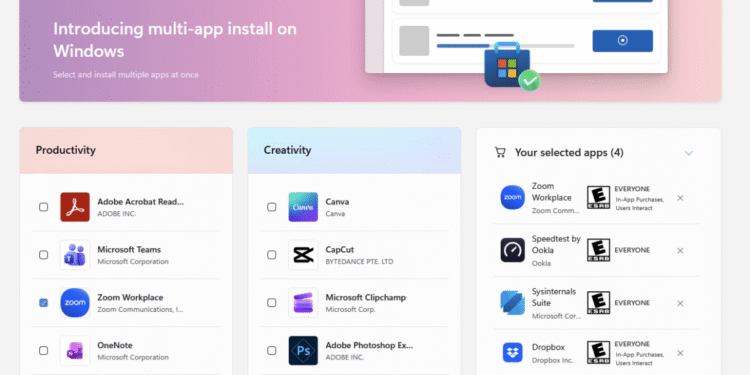Click the ESRB rating badge for Sysinternals Suite
The image size is (750, 375).
point(598,303)
